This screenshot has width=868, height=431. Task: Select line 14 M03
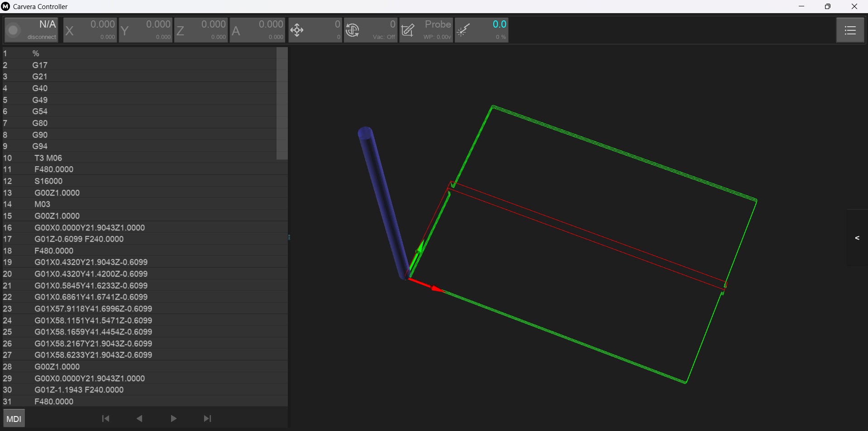(x=145, y=204)
